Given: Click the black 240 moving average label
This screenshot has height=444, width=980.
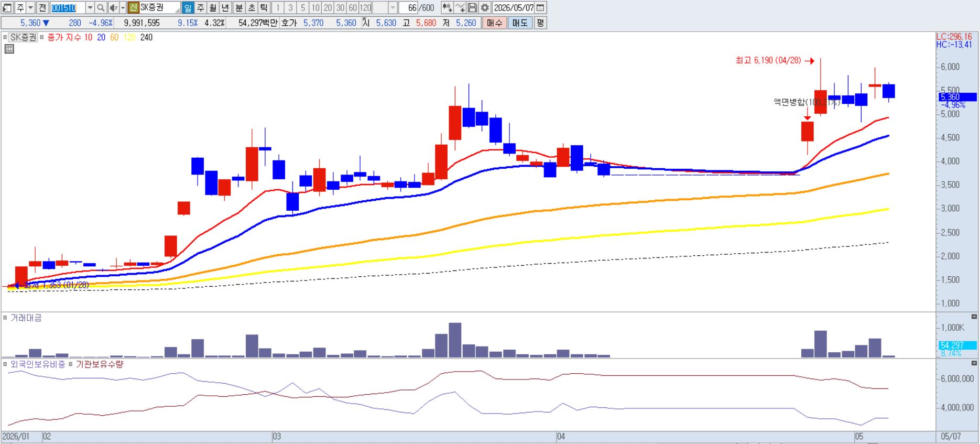Looking at the screenshot, I should (x=146, y=37).
